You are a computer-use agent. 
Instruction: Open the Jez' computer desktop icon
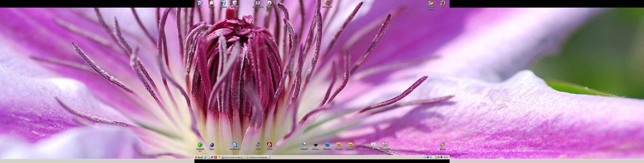pyautogui.click(x=200, y=4)
